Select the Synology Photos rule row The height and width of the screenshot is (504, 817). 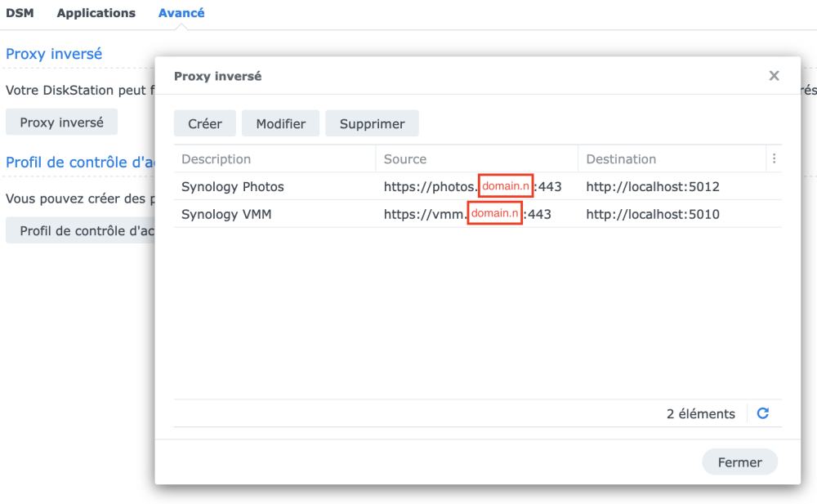(x=233, y=186)
